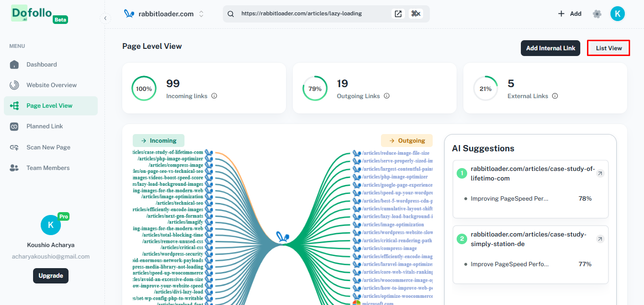Click the 'Improving PageSpeed Per...' 78% row
This screenshot has width=644, height=305.
click(x=530, y=199)
